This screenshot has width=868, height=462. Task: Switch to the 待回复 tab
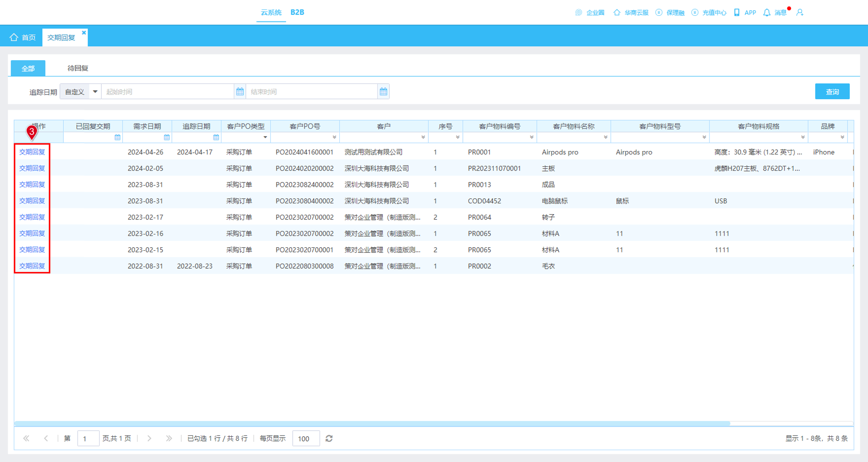(78, 68)
